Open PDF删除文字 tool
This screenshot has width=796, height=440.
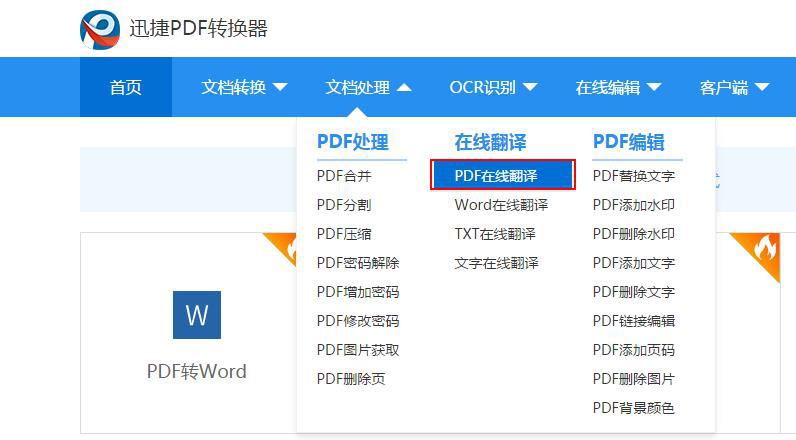click(634, 292)
